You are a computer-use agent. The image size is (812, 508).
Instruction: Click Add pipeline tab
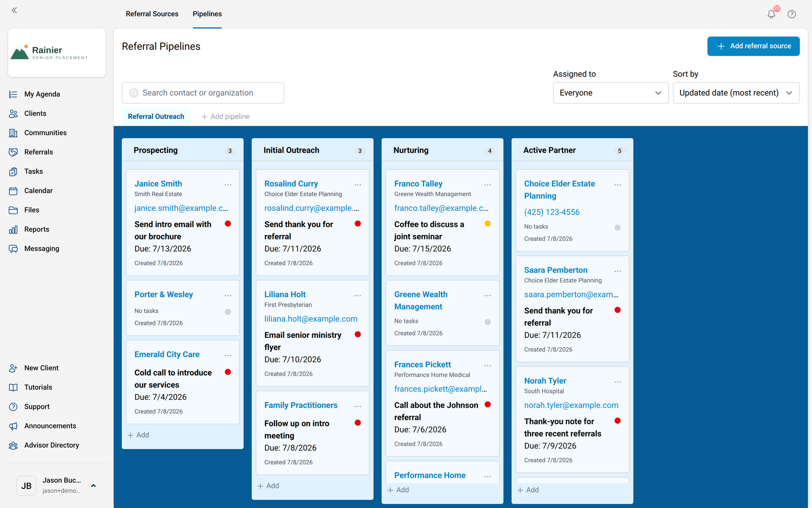(x=225, y=116)
